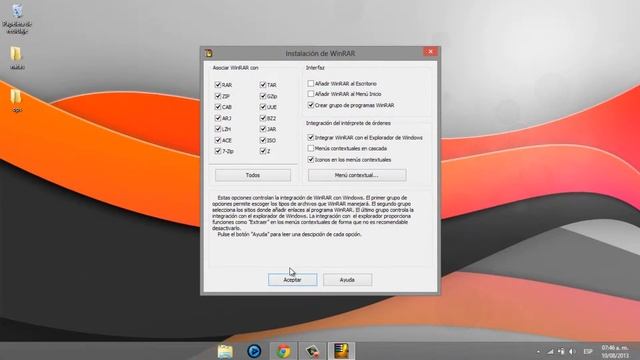Open the blue media player taskbar icon
640x360 pixels.
254,351
